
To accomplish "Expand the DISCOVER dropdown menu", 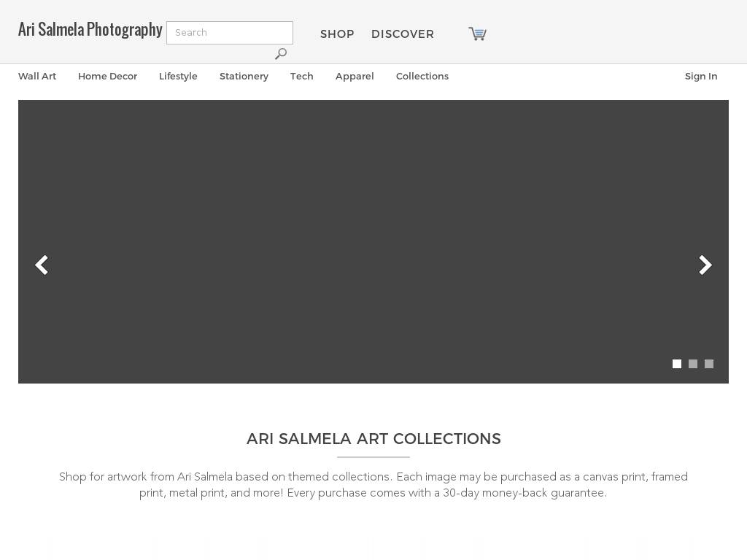I will coord(403,34).
